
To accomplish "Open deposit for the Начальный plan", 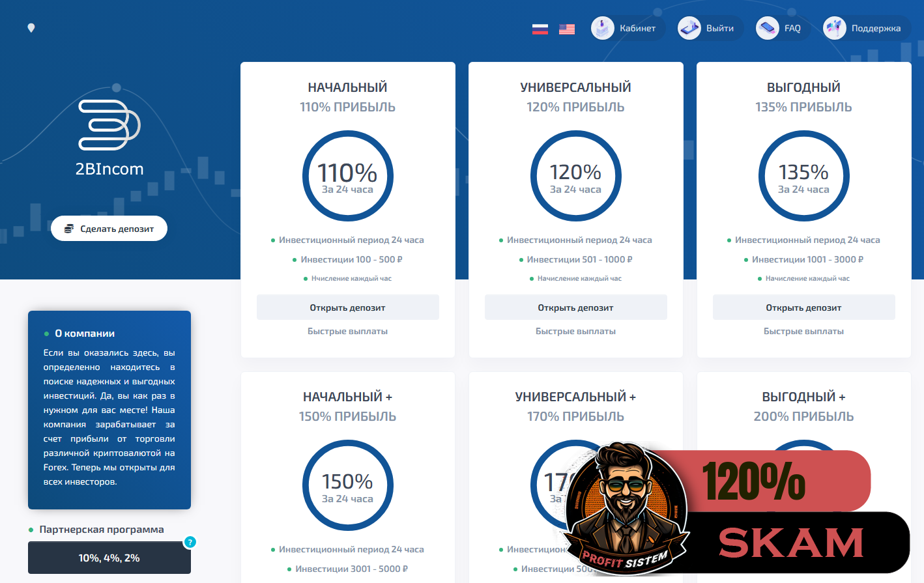I will point(347,307).
